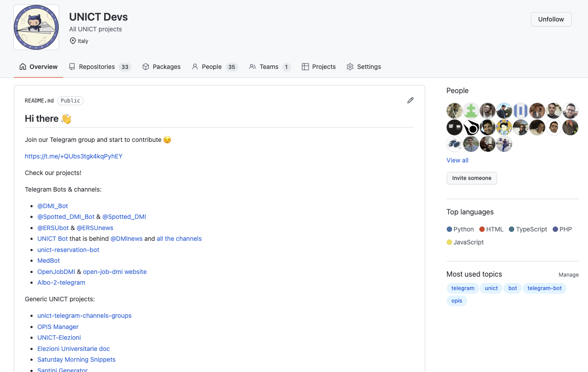This screenshot has width=588, height=372.
Task: Click the @ERSUnews link
Action: point(95,228)
